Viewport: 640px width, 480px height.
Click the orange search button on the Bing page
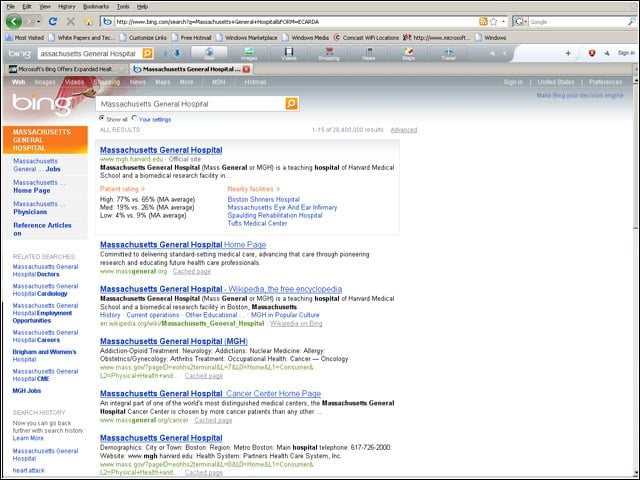click(x=291, y=104)
